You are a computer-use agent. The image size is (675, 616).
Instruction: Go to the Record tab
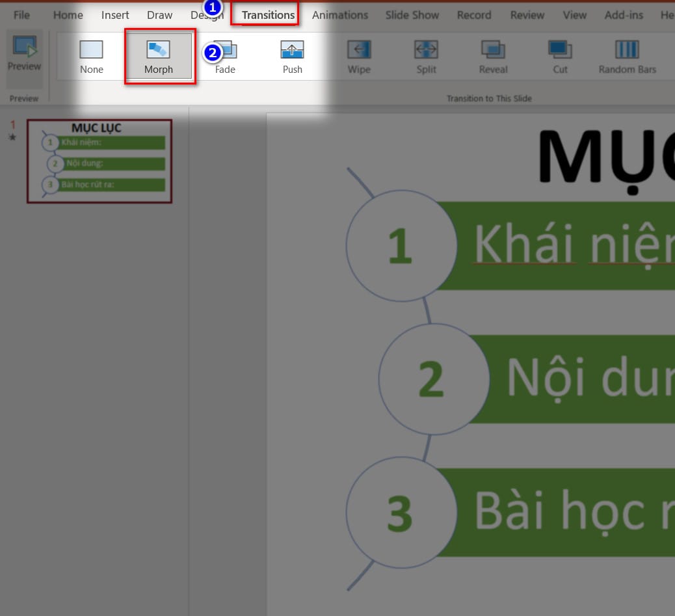pyautogui.click(x=474, y=15)
